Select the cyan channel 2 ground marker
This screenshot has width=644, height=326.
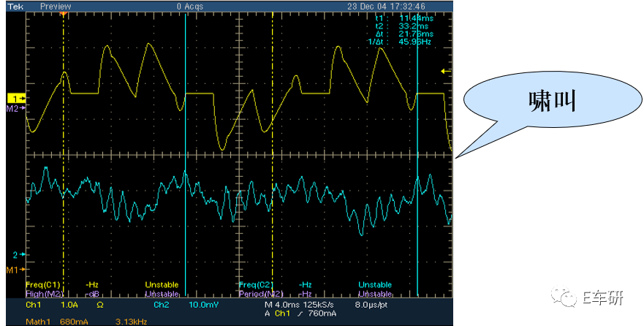(x=18, y=255)
